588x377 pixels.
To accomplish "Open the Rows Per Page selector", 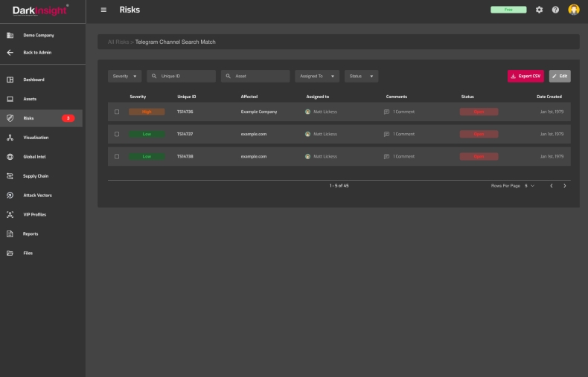I will pos(529,185).
